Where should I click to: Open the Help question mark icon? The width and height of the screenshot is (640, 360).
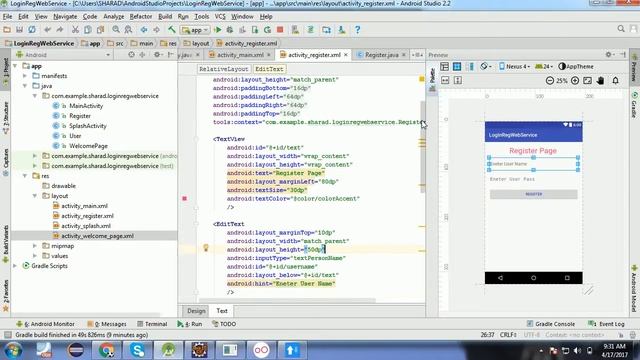coord(357,30)
